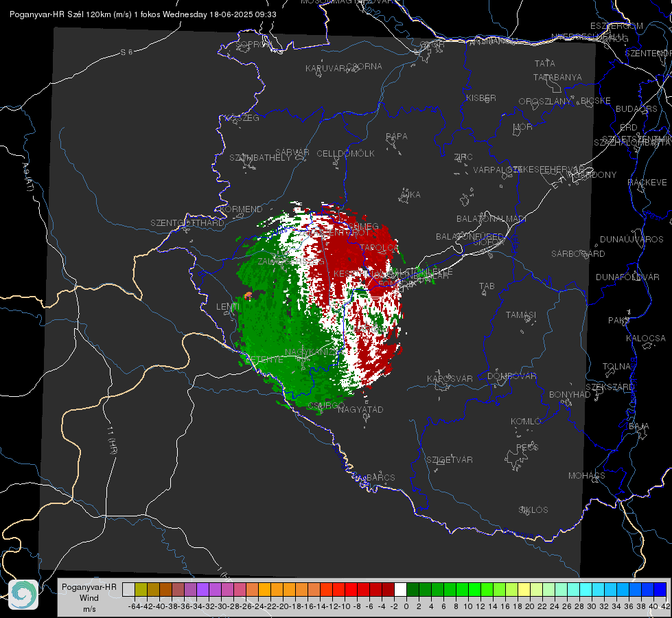Click the SZENTGOTTHARD town label
672x618 pixels.
click(x=187, y=222)
